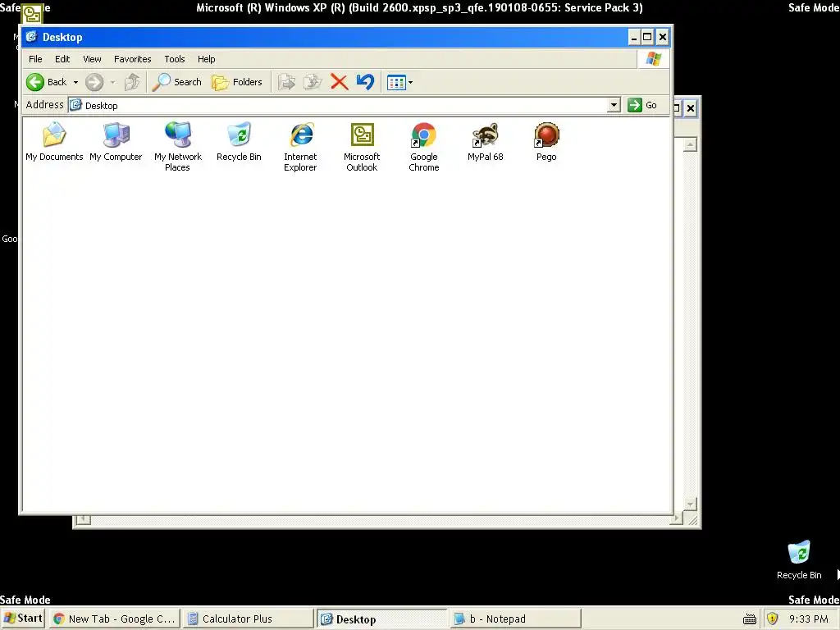Click the Forward navigation arrow
Viewport: 840px width, 630px height.
[x=94, y=82]
